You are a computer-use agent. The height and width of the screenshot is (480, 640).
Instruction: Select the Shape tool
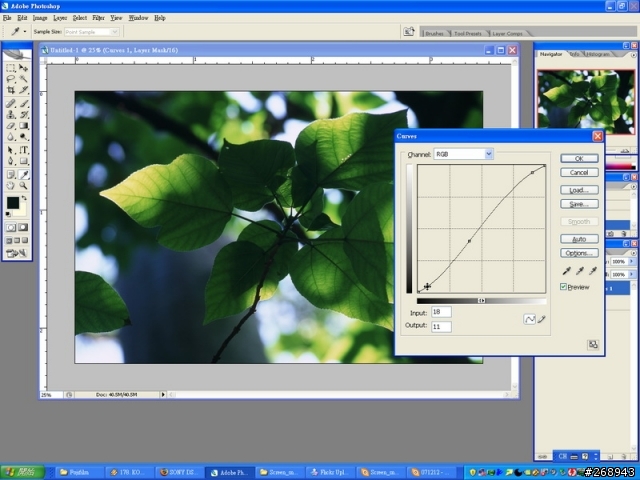[x=23, y=161]
